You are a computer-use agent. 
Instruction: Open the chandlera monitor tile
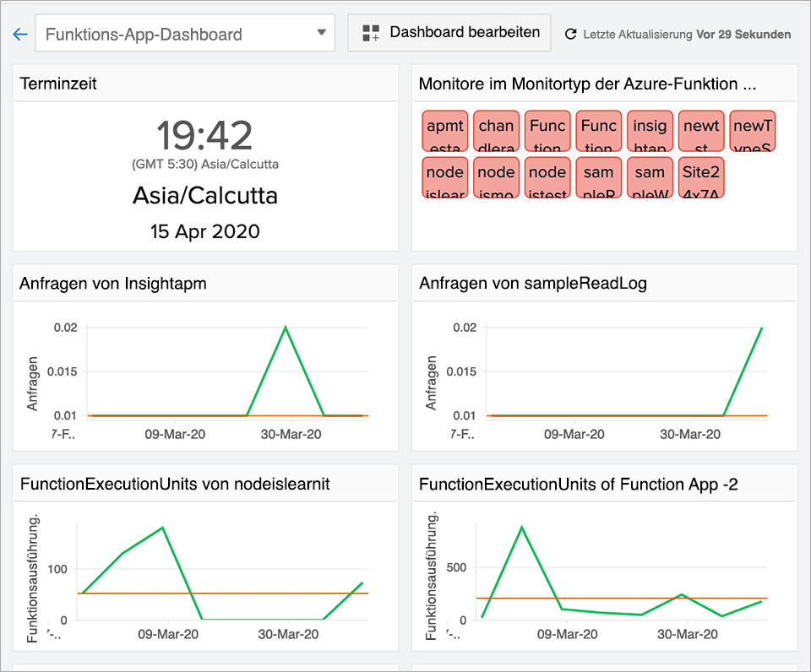pos(496,130)
